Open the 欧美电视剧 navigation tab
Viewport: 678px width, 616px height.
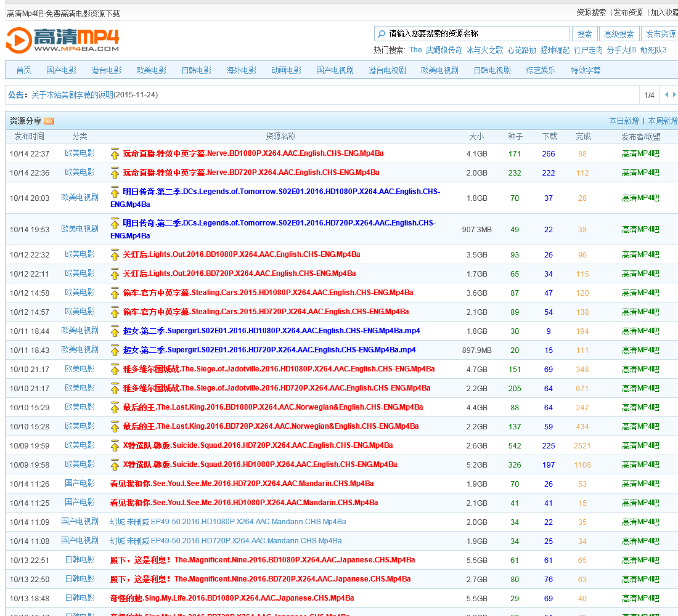coord(439,70)
